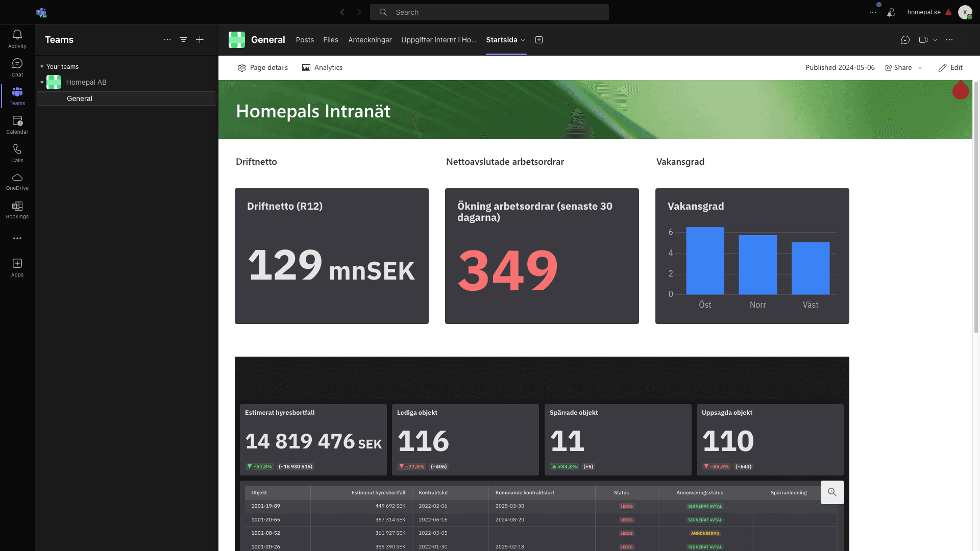This screenshot has width=980, height=551.
Task: Open Calls in the sidebar
Action: (17, 153)
